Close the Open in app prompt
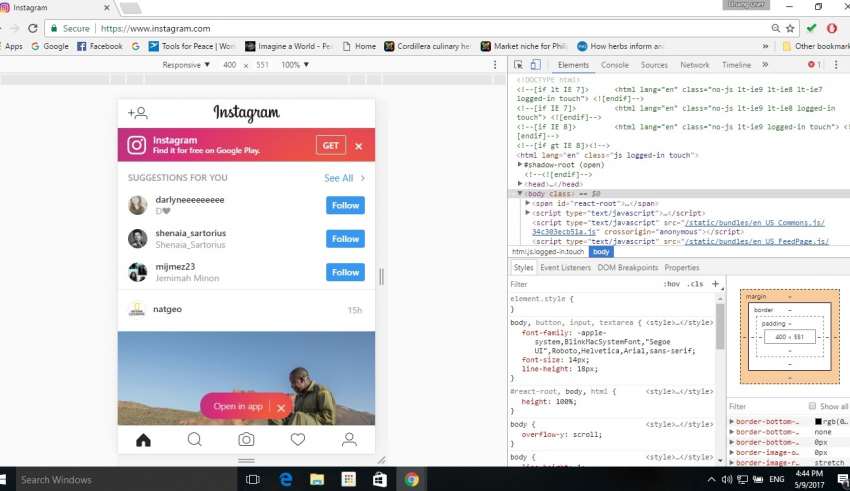850x491 pixels. pyautogui.click(x=281, y=408)
